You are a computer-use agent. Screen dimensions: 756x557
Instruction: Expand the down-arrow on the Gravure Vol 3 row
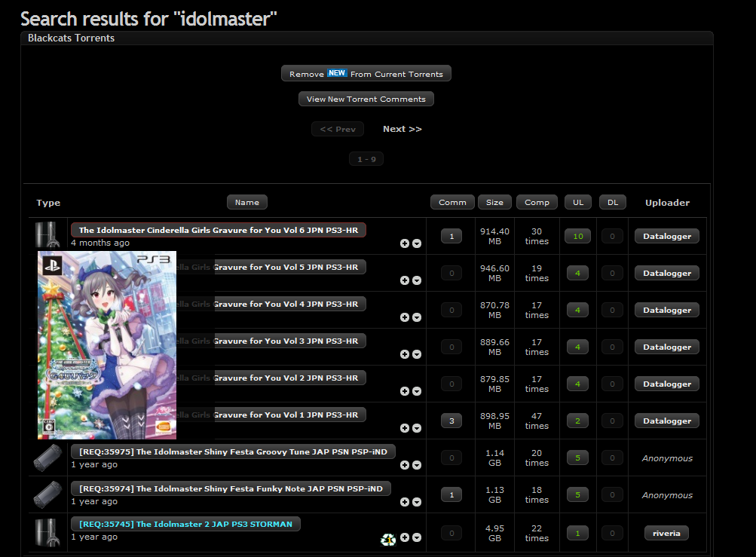[417, 354]
